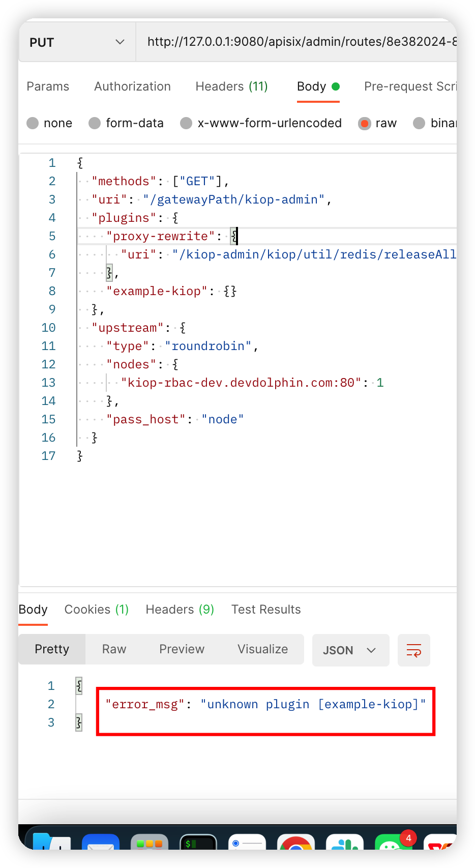Click the request URL input field
Viewport: 475px width, 868px height.
click(x=296, y=42)
